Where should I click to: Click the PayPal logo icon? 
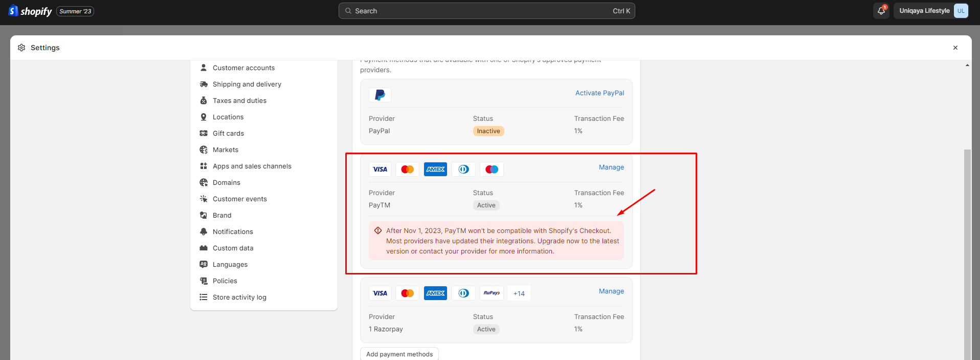(380, 95)
